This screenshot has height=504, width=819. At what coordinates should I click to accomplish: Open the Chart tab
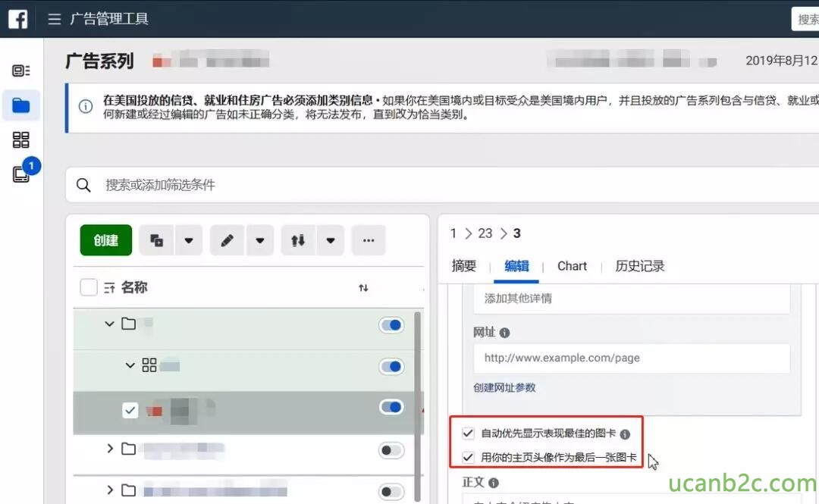(572, 266)
